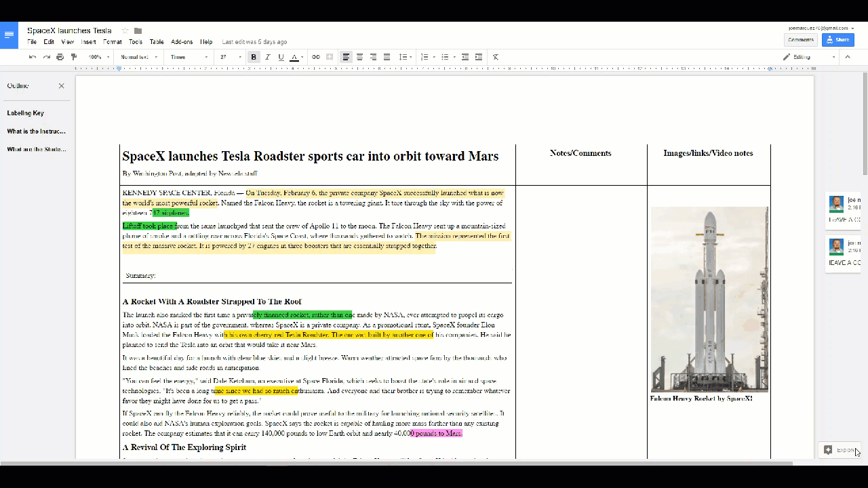The height and width of the screenshot is (488, 868).
Task: Click the byline 'By Washington Post, adapted by Newsela staff'
Action: (x=190, y=174)
